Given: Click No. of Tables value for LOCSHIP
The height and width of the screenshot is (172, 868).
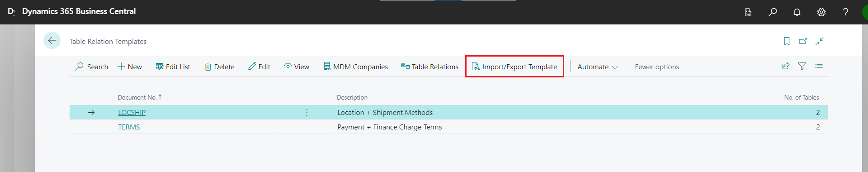Looking at the screenshot, I should pyautogui.click(x=818, y=112).
